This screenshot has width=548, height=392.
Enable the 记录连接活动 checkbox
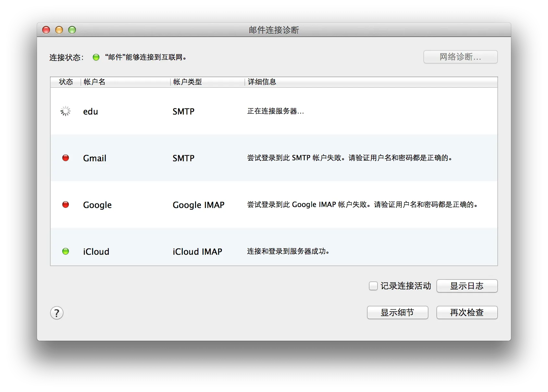[x=373, y=286]
